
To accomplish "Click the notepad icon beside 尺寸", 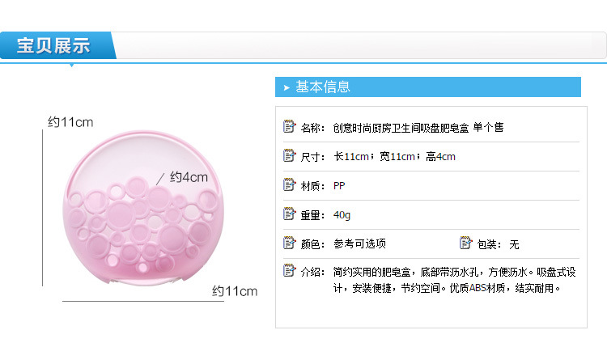I will click(290, 156).
